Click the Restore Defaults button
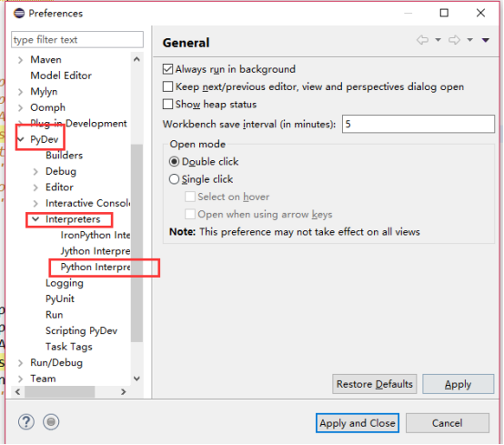 point(375,384)
